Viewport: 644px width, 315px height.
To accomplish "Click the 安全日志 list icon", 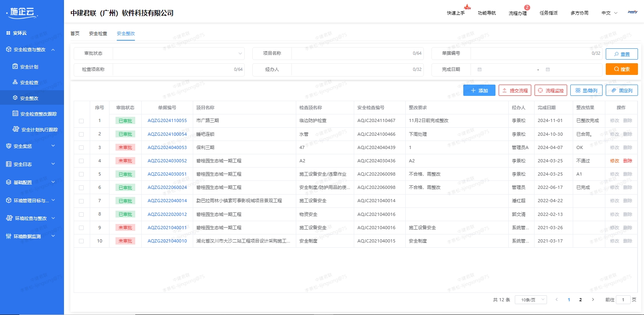I will [9, 164].
